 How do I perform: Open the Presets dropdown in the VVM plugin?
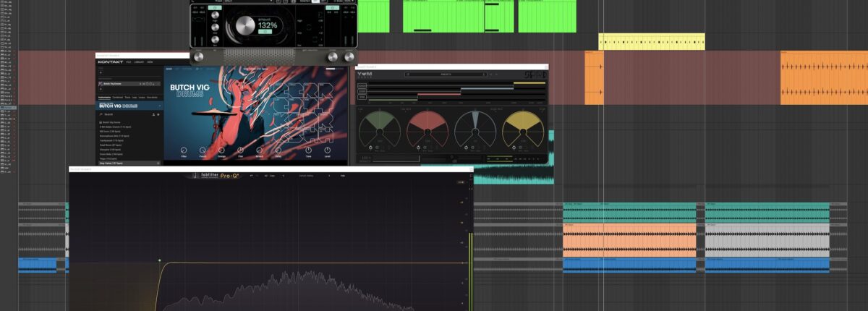point(446,74)
